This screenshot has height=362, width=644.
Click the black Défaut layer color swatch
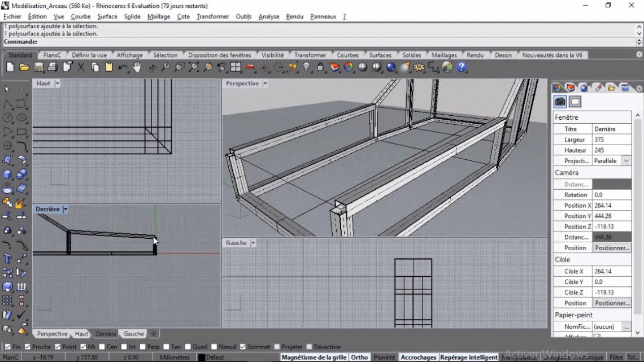tap(202, 357)
